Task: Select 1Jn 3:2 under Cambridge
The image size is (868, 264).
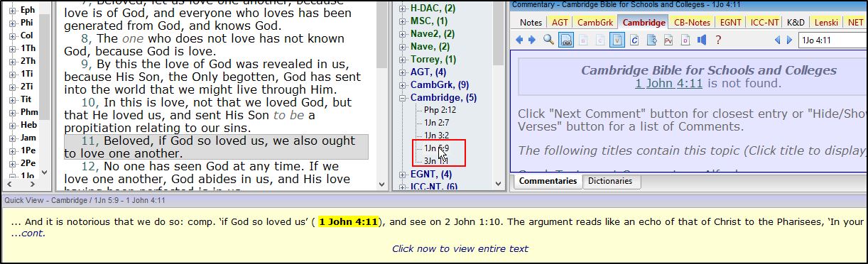Action: click(x=438, y=136)
